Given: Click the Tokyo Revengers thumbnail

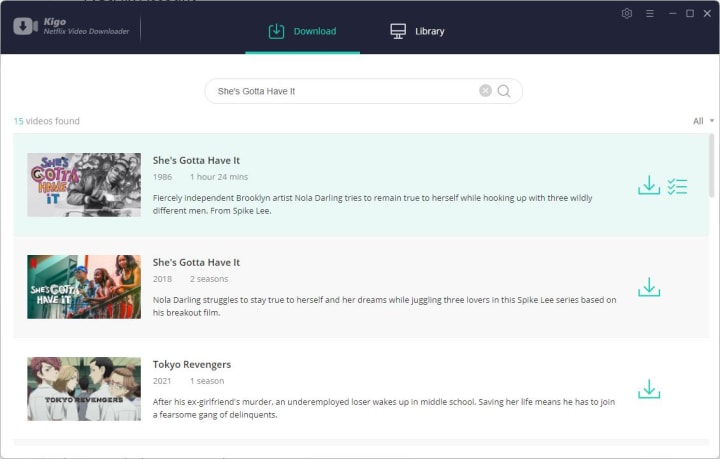Looking at the screenshot, I should click(84, 389).
